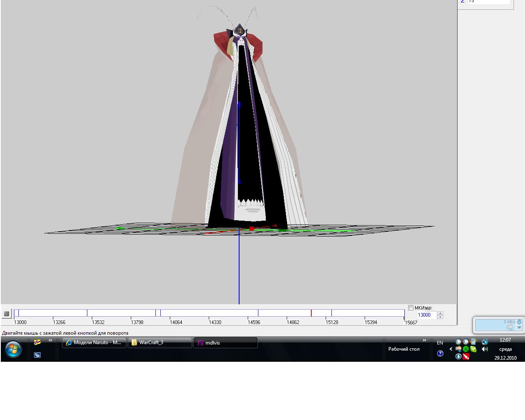The height and width of the screenshot is (420, 525).
Task: Expand the quick launch overflow chevron
Action: pos(50,340)
